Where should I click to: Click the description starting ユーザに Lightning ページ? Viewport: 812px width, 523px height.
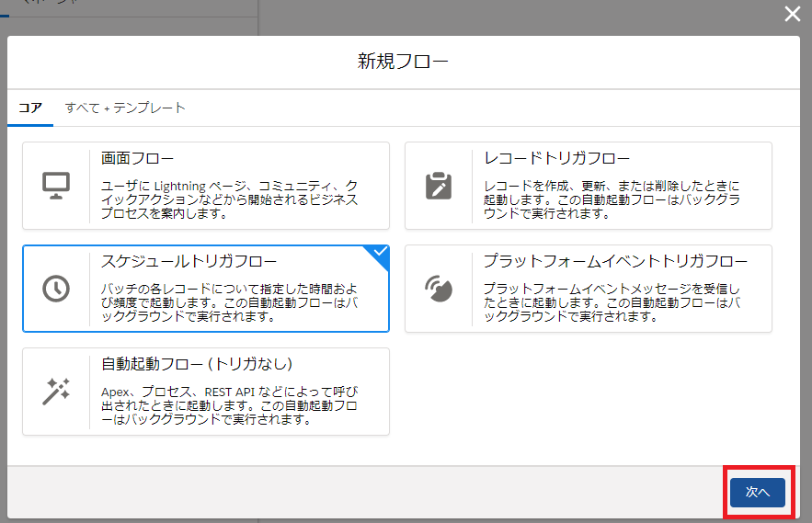pyautogui.click(x=229, y=199)
